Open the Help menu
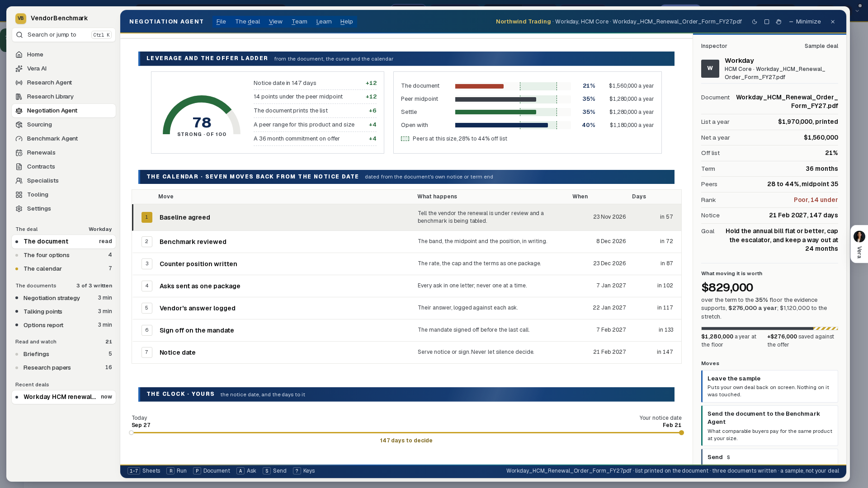 click(x=346, y=22)
